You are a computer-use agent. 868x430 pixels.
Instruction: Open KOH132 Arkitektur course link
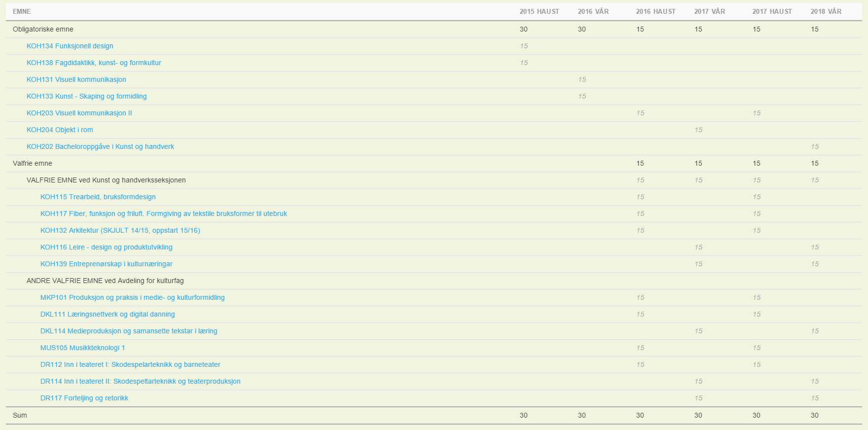click(x=120, y=230)
